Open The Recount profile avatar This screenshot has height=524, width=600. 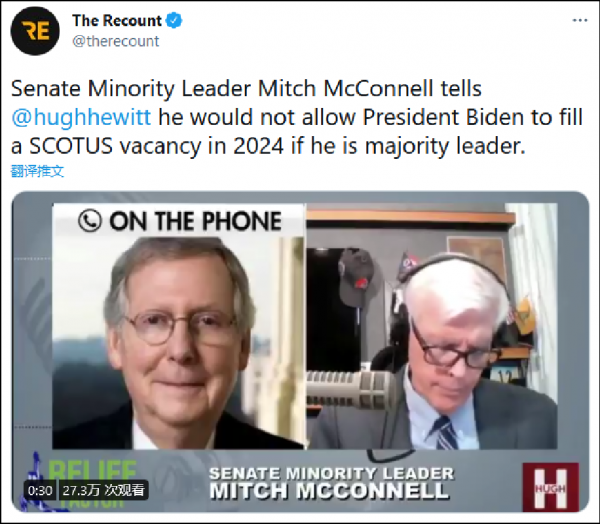(35, 31)
